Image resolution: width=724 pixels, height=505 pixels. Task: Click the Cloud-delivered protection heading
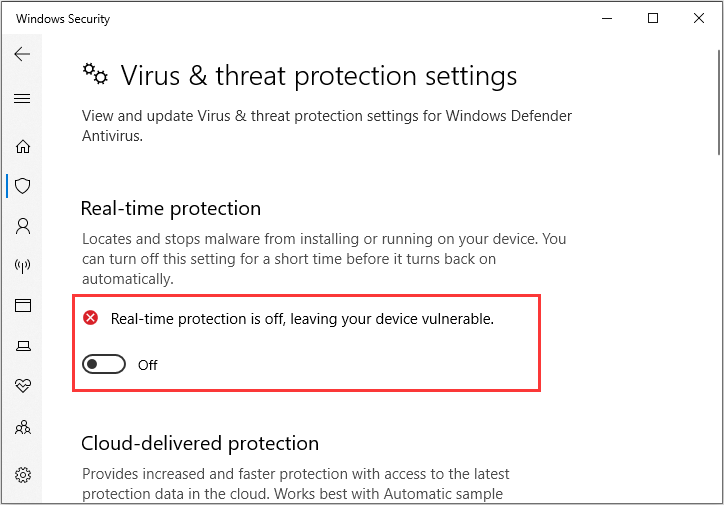tap(200, 444)
